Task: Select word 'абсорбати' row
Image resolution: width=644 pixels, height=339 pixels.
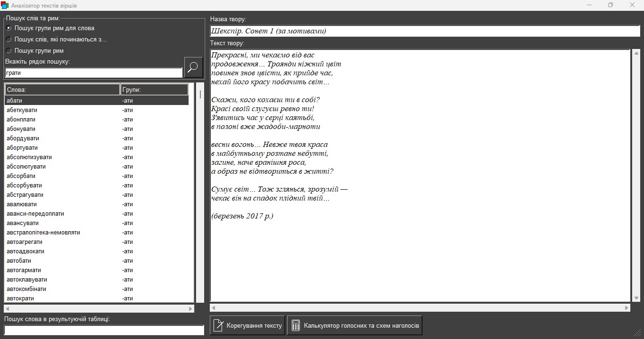Action: coord(97,176)
